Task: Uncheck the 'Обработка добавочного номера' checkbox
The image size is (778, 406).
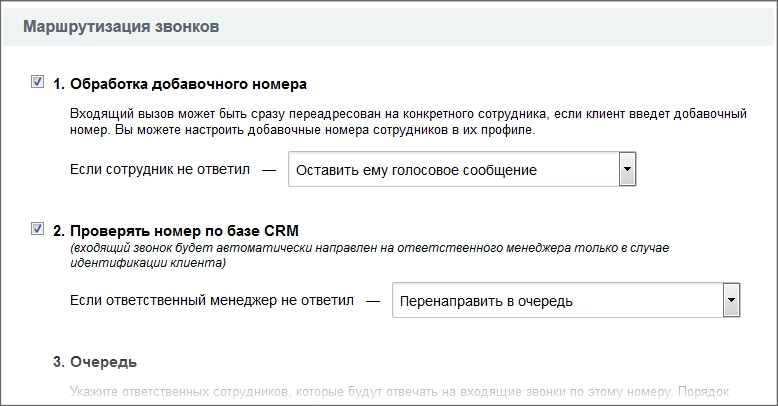Action: tap(37, 81)
